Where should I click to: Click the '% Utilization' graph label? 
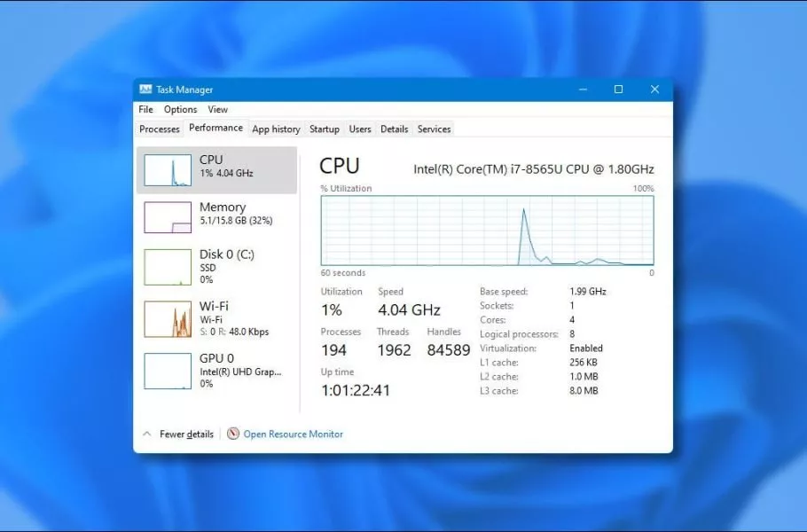(x=346, y=188)
